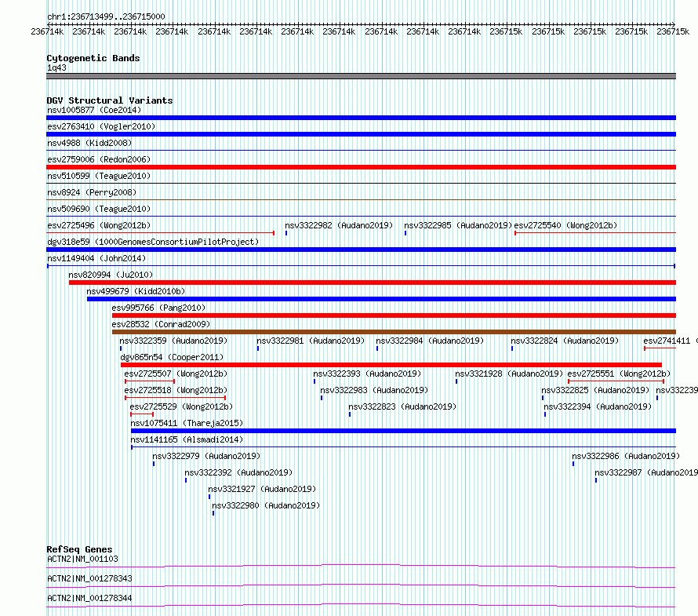Screen dimensions: 698x616
Task: Click esv2725507 (Wong2012b) variant label
Action: 176,374
